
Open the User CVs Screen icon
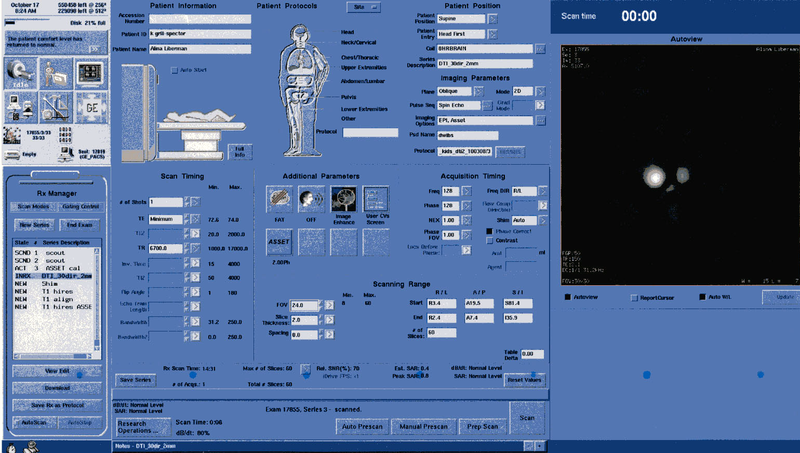[x=377, y=198]
